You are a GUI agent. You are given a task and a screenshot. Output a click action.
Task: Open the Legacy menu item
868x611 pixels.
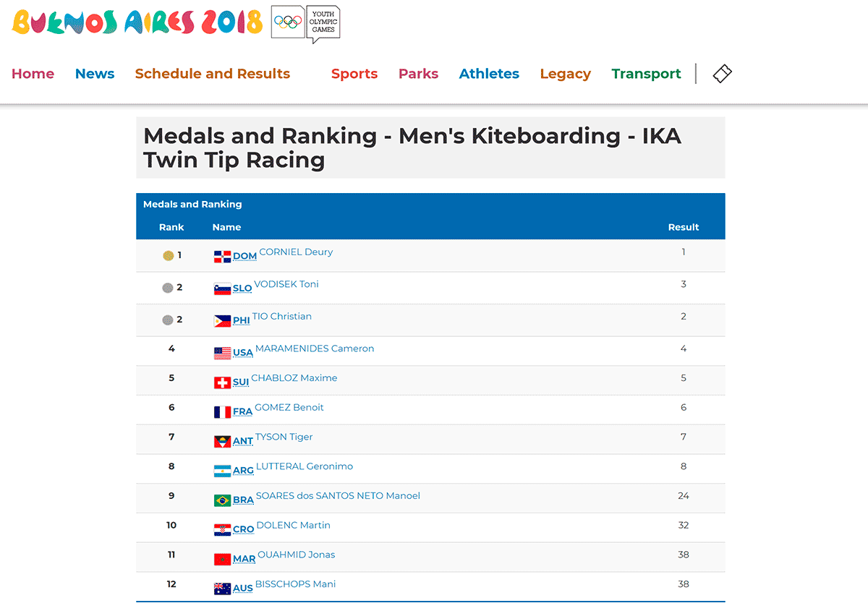click(x=565, y=74)
